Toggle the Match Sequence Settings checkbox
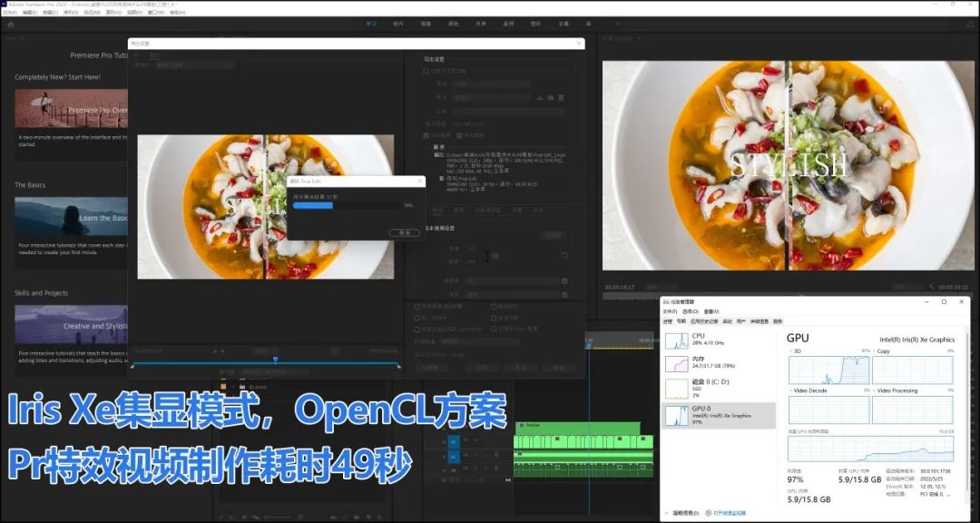 (426, 71)
